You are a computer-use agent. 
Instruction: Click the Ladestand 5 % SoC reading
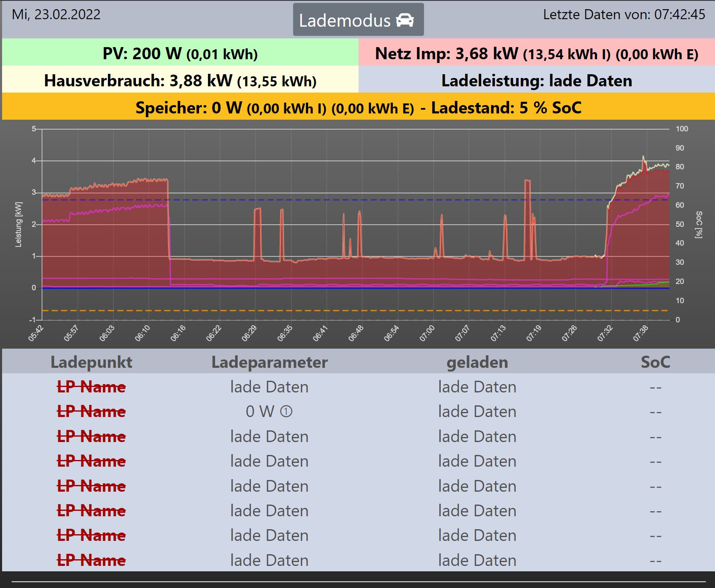pos(506,108)
